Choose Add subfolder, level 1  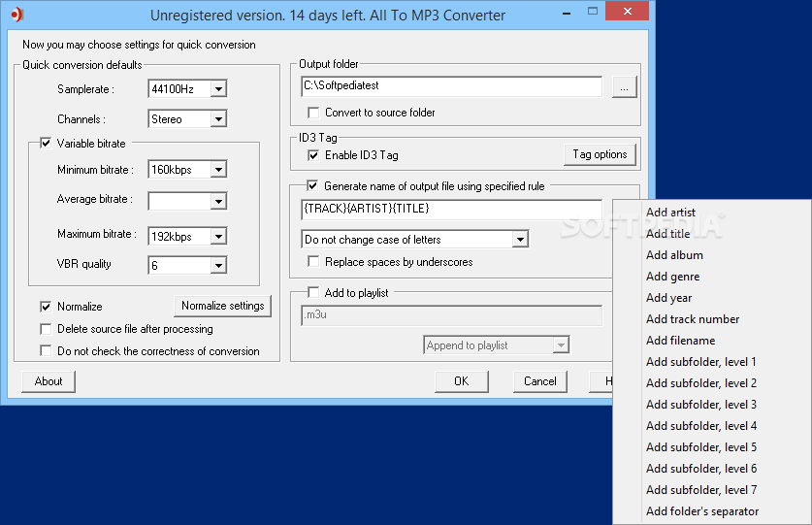[711, 362]
